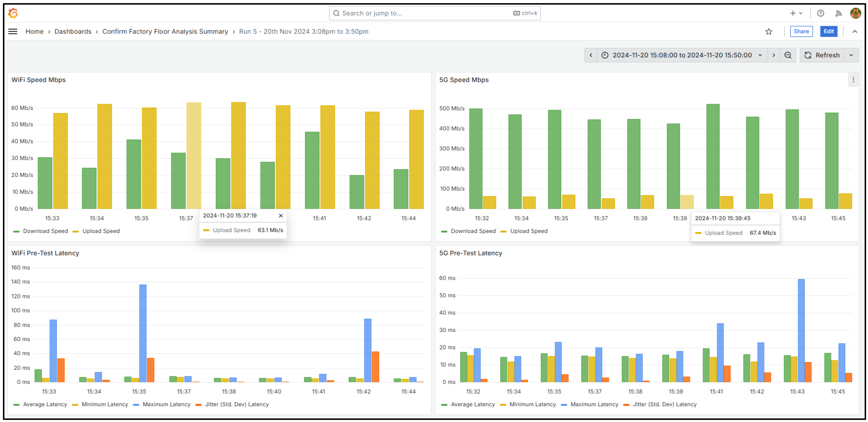Viewport: 868px width, 422px height.
Task: Toggle Maximum Latency series in WiFi latency legend
Action: coord(166,404)
